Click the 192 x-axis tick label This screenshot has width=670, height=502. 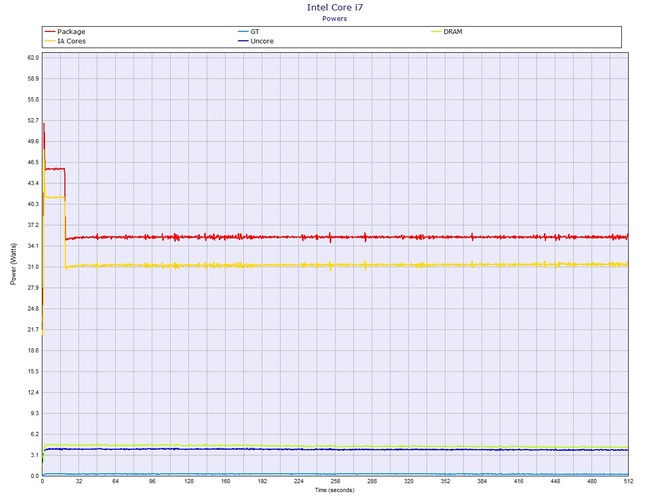(x=262, y=481)
